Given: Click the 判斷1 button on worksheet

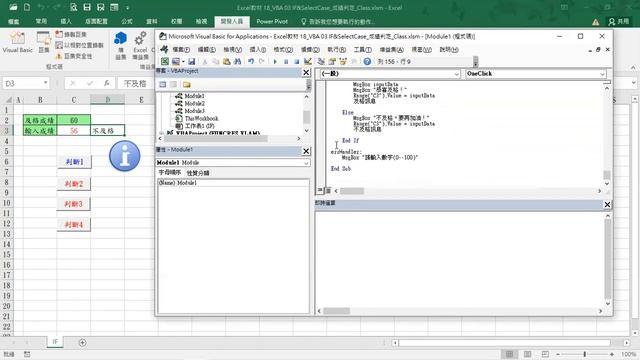Looking at the screenshot, I should 74,162.
